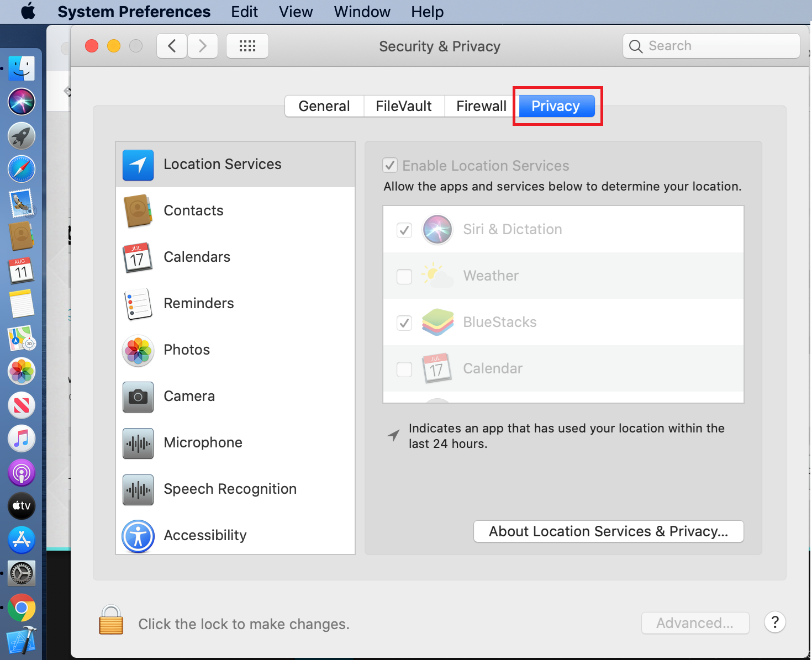
Task: Open the Window menu
Action: click(362, 12)
